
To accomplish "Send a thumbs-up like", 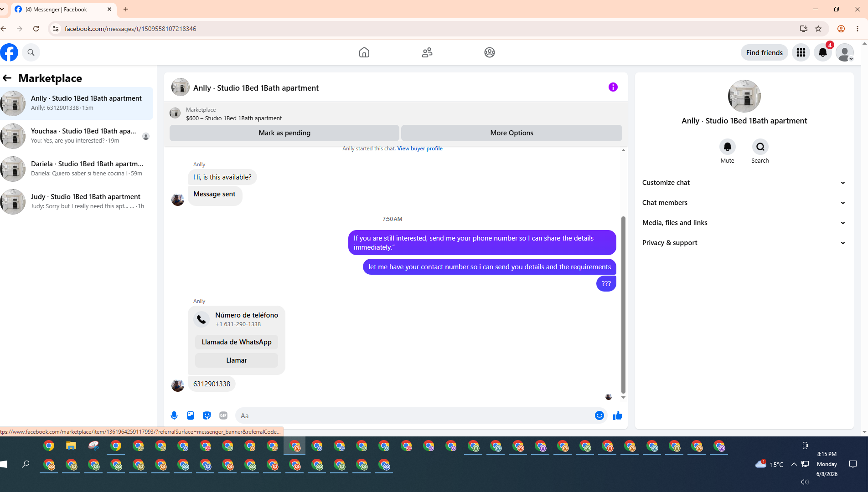I will click(618, 415).
